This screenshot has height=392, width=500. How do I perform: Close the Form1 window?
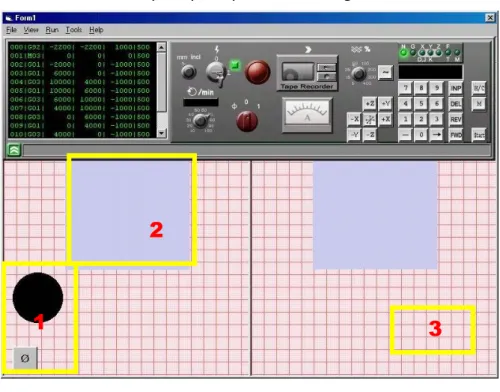pos(490,18)
